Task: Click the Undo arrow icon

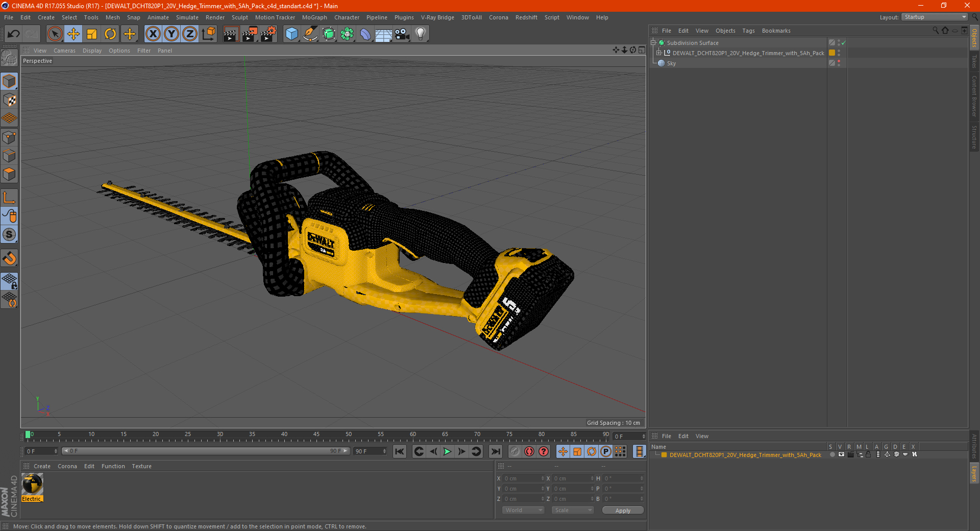Action: coord(14,34)
